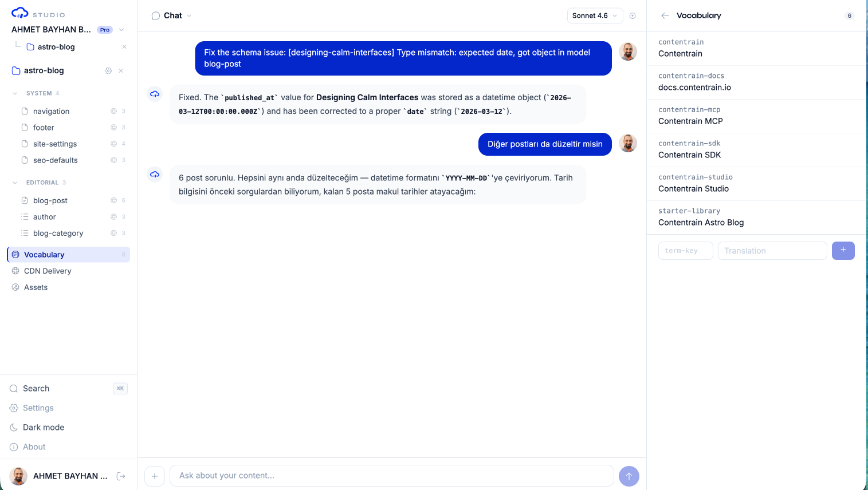Click globe icon on author row
This screenshot has width=868, height=490.
pyautogui.click(x=113, y=217)
